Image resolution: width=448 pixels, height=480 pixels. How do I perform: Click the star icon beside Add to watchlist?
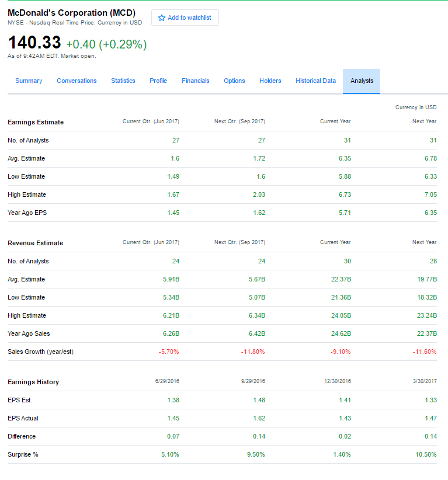click(x=162, y=18)
